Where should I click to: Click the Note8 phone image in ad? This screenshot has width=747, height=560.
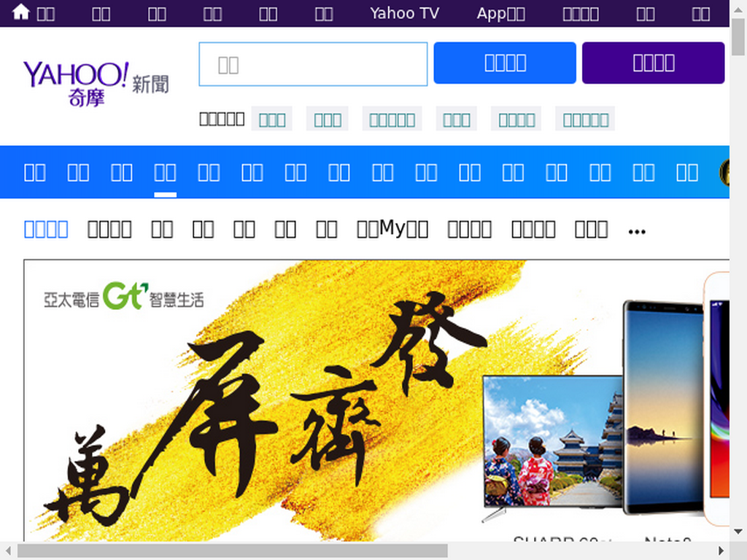click(x=663, y=408)
